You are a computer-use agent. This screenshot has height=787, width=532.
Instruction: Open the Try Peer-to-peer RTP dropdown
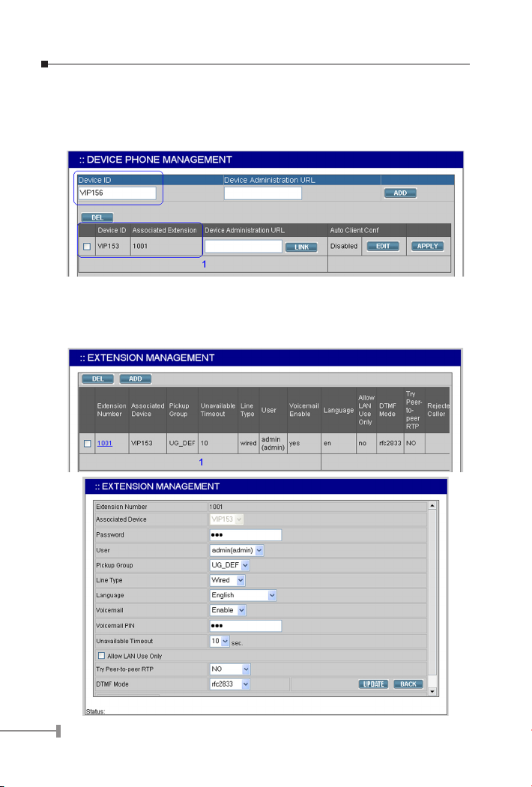(x=230, y=669)
